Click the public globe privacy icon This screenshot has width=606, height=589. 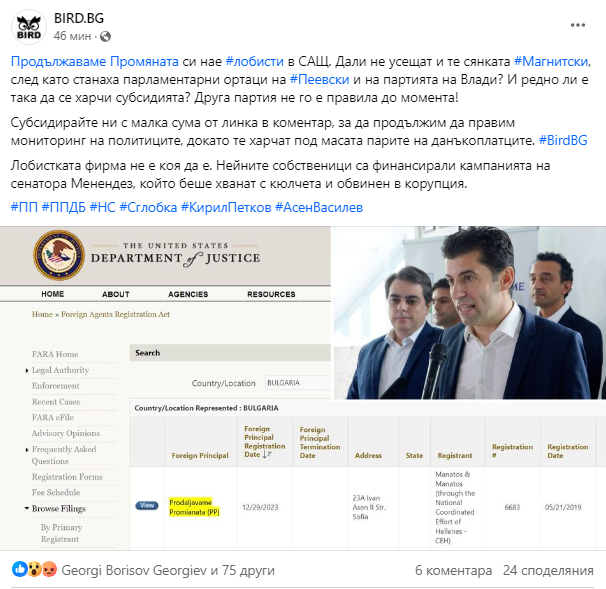pyautogui.click(x=106, y=36)
